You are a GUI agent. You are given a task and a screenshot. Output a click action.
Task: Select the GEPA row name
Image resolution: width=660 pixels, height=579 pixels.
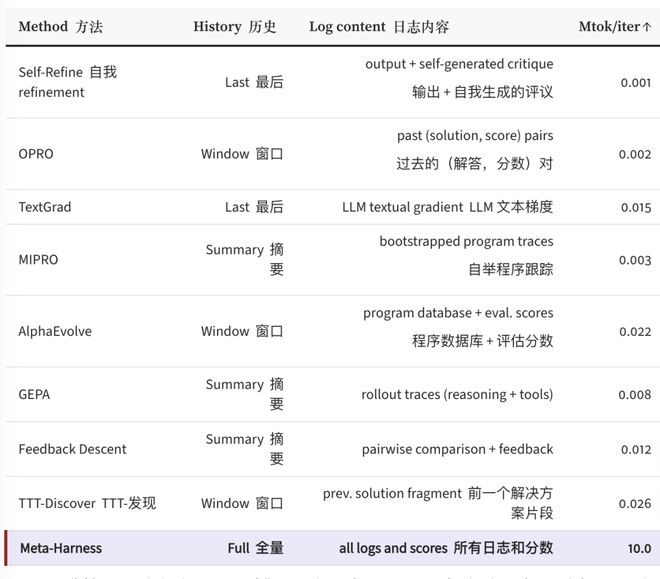point(34,394)
